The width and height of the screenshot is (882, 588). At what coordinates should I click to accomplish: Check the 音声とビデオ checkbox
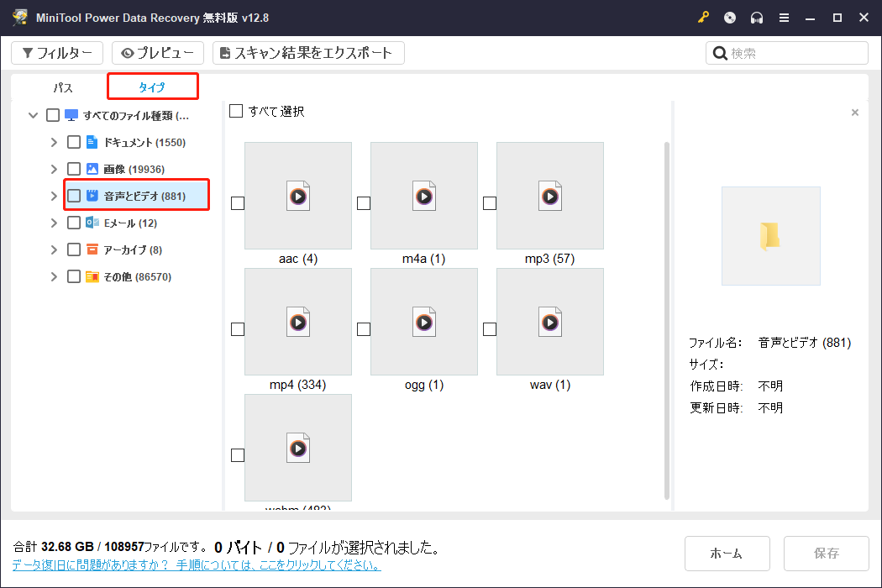click(74, 195)
